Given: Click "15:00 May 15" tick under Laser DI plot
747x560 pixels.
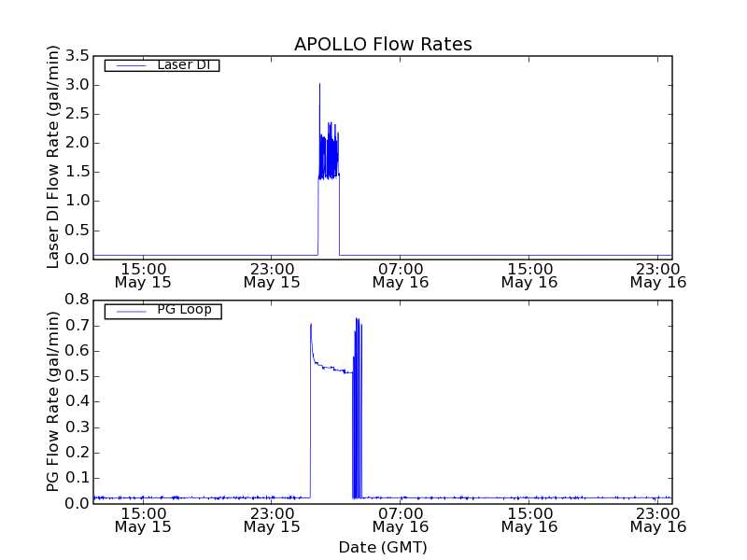Looking at the screenshot, I should 143,275.
